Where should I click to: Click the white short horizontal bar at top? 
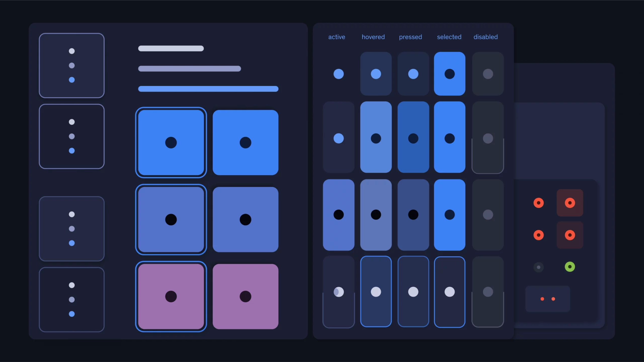(171, 48)
